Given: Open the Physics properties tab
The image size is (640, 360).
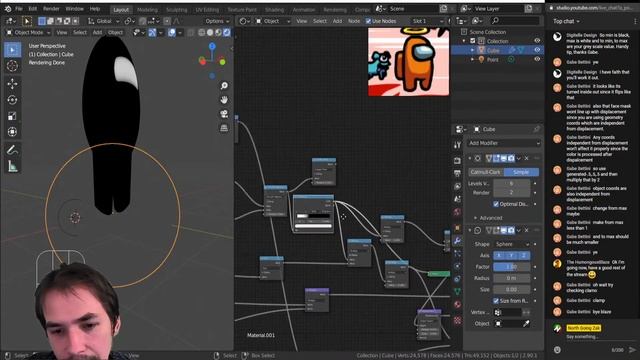Looking at the screenshot, I should pyautogui.click(x=457, y=266).
